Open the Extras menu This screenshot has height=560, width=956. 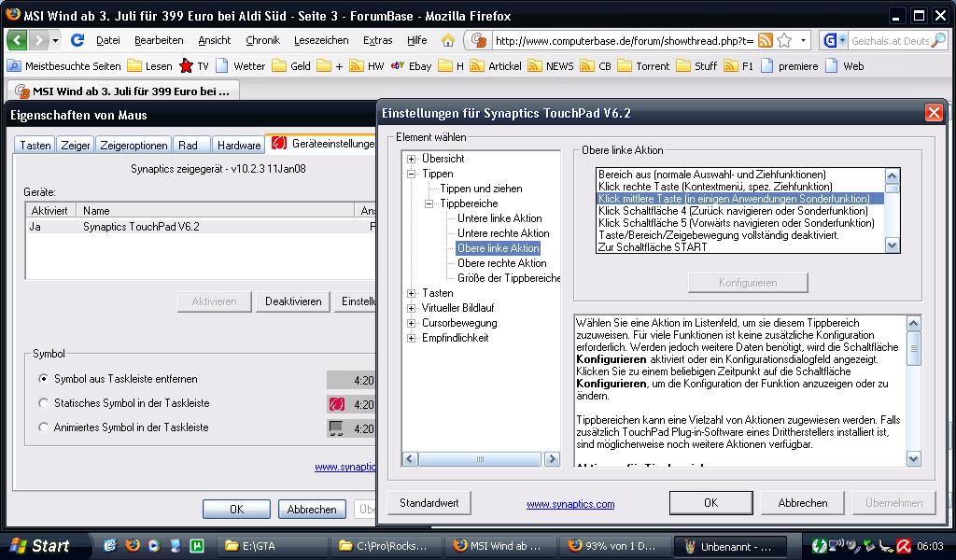tap(377, 40)
